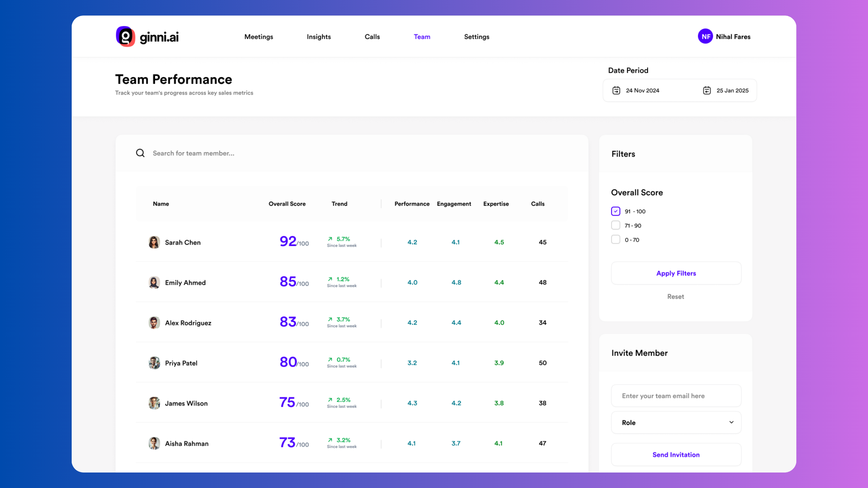The image size is (868, 488).
Task: Open calendar icon for 25 Jan 2025
Action: pyautogui.click(x=707, y=90)
